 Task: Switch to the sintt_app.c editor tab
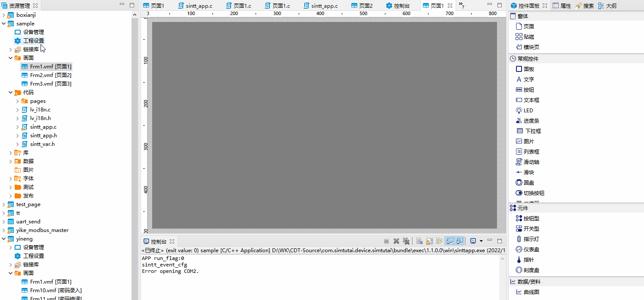point(199,6)
